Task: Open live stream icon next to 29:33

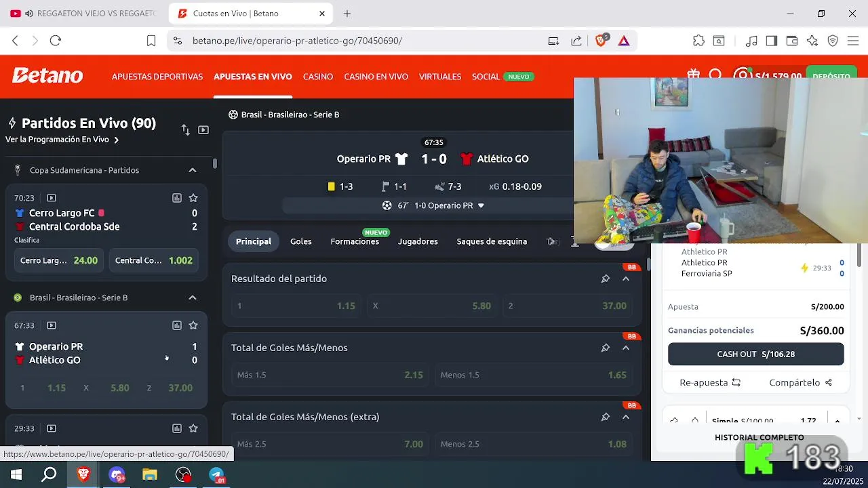Action: point(52,428)
